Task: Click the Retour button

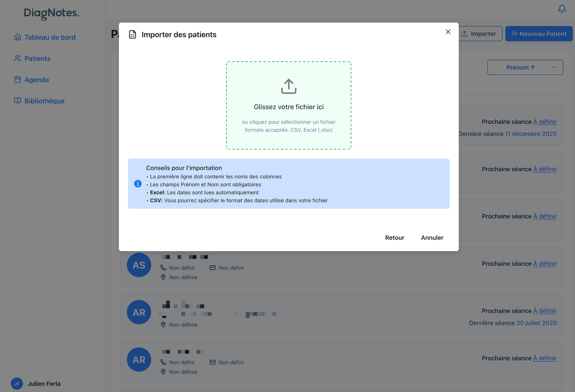Action: point(394,238)
